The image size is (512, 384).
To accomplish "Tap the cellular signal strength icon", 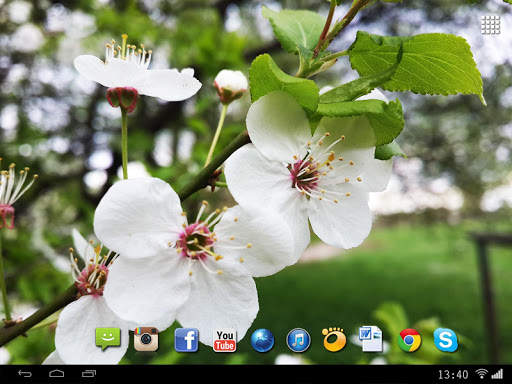I will pyautogui.click(x=497, y=374).
